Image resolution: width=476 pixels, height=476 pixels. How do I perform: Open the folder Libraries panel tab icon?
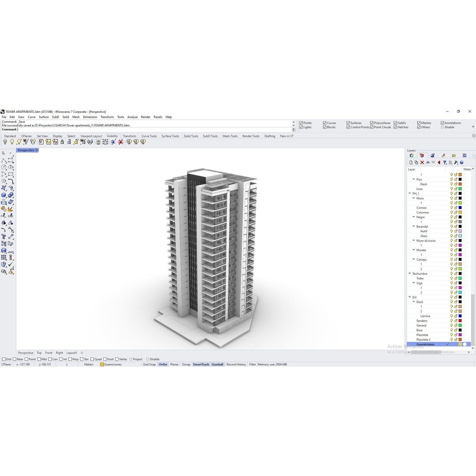pyautogui.click(x=454, y=156)
